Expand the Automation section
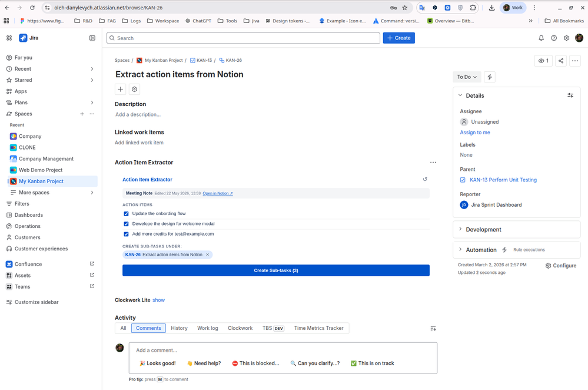The width and height of the screenshot is (588, 390). tap(460, 249)
